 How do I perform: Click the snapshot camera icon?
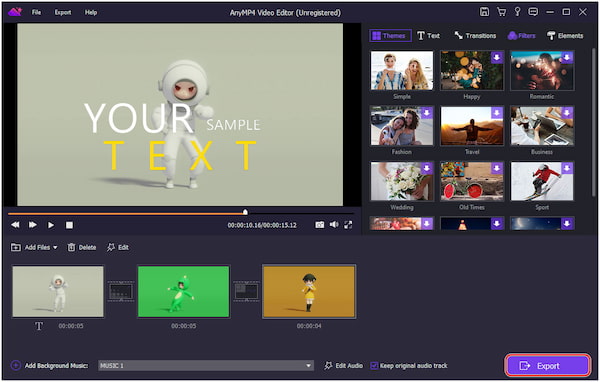coord(320,225)
